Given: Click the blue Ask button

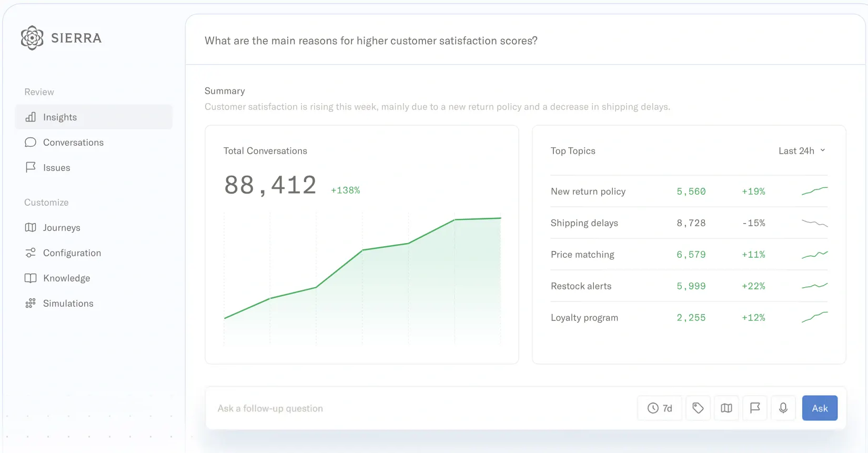Looking at the screenshot, I should coord(820,408).
